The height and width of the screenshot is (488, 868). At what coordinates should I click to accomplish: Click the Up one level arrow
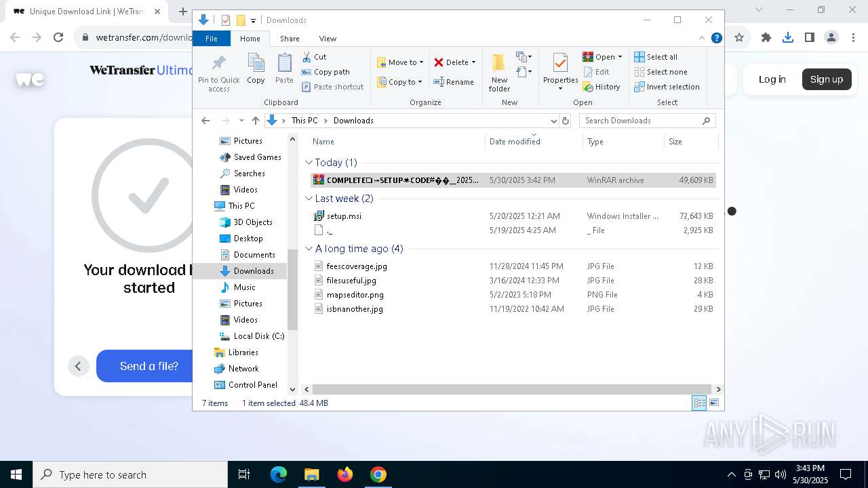pyautogui.click(x=256, y=121)
